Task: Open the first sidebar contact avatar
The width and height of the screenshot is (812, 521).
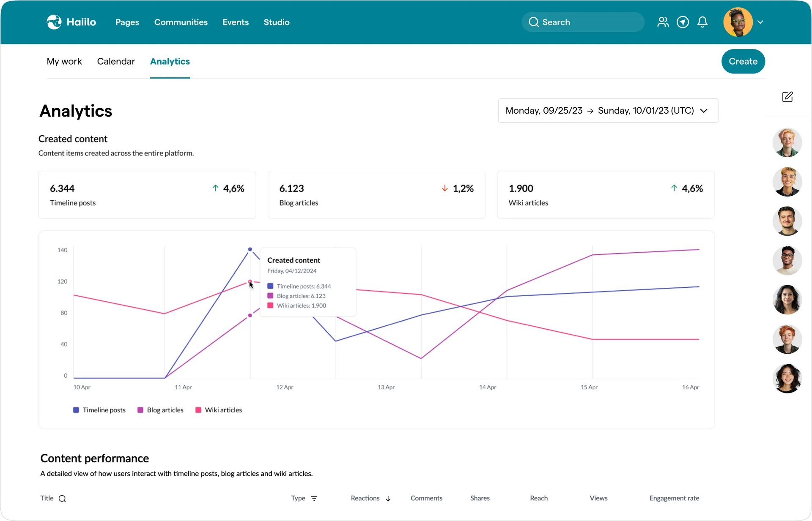Action: click(787, 143)
